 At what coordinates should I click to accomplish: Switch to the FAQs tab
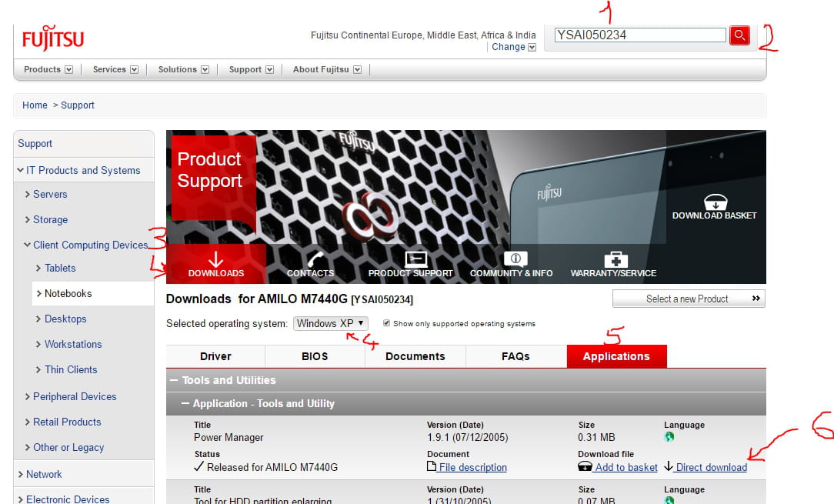(x=516, y=356)
